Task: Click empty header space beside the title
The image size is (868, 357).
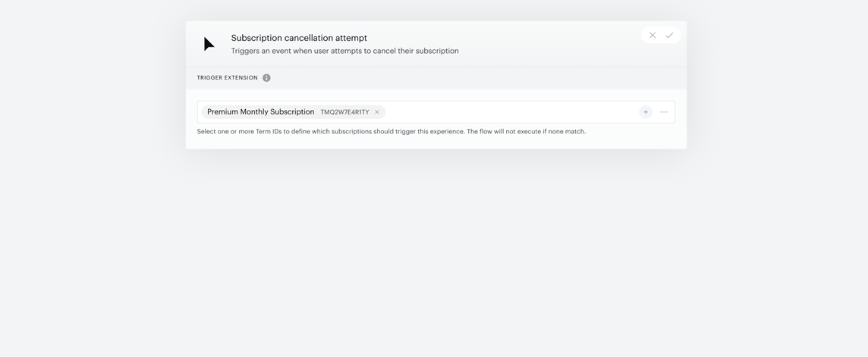Action: [548, 44]
